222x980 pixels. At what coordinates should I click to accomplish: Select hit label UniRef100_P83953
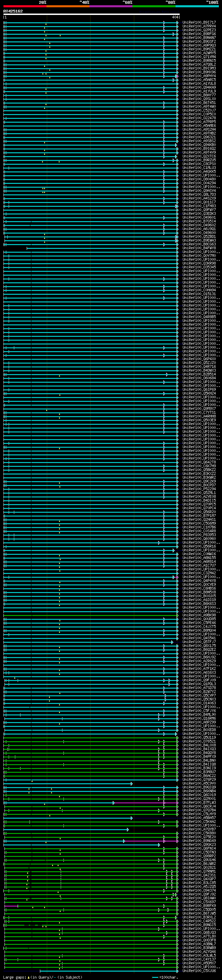(199, 535)
